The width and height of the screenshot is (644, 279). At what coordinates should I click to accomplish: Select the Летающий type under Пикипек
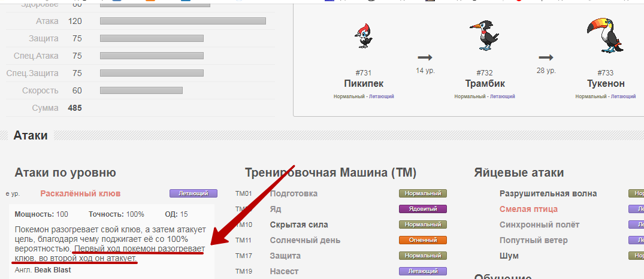click(x=382, y=96)
